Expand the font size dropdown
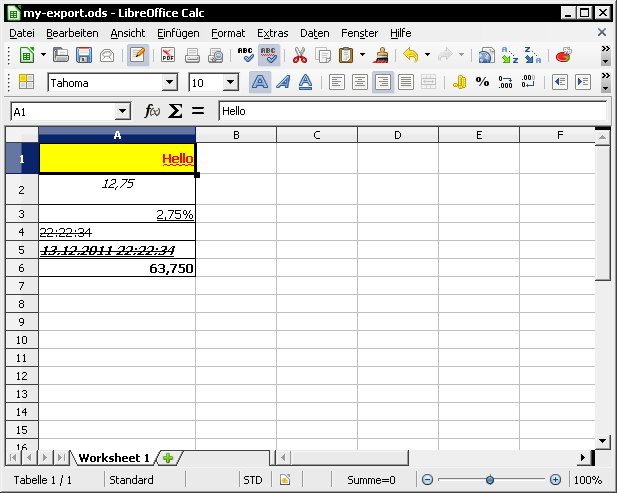 (x=231, y=83)
